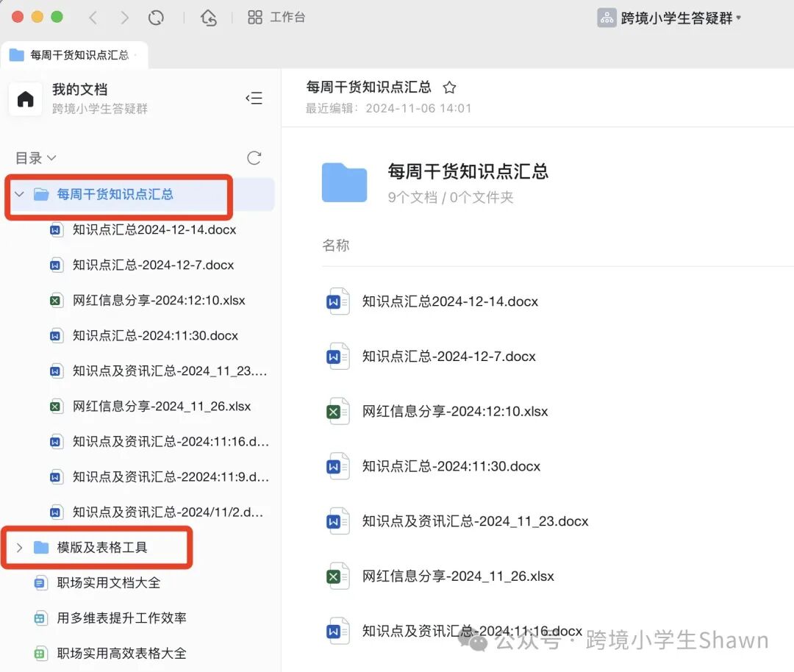
Task: Star the 每周干货知识点汇总 folder
Action: click(x=449, y=87)
